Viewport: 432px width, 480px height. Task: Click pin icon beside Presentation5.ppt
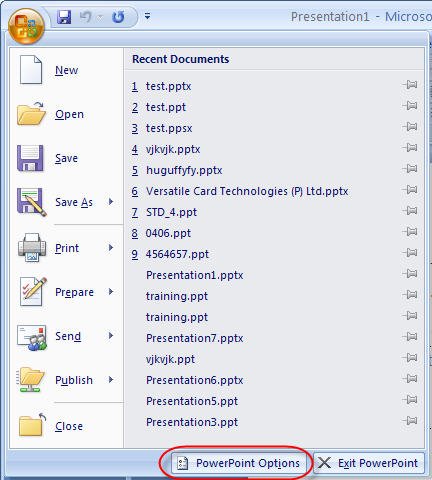(x=410, y=400)
